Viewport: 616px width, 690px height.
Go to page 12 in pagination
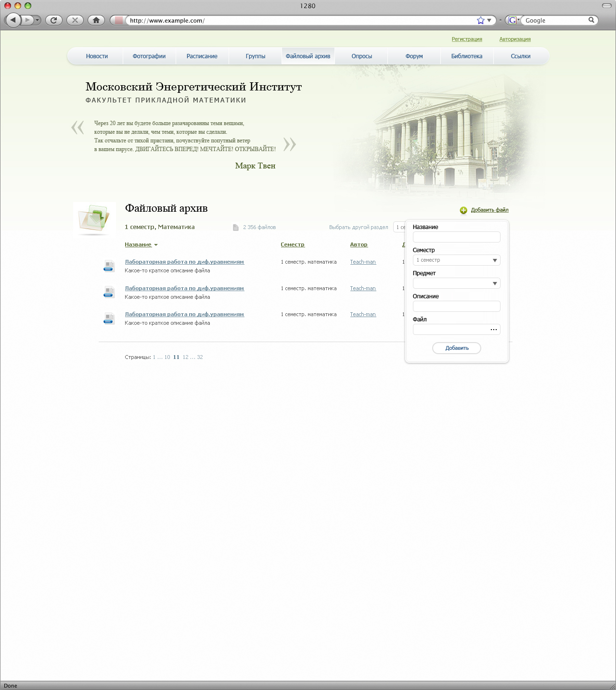pyautogui.click(x=185, y=357)
